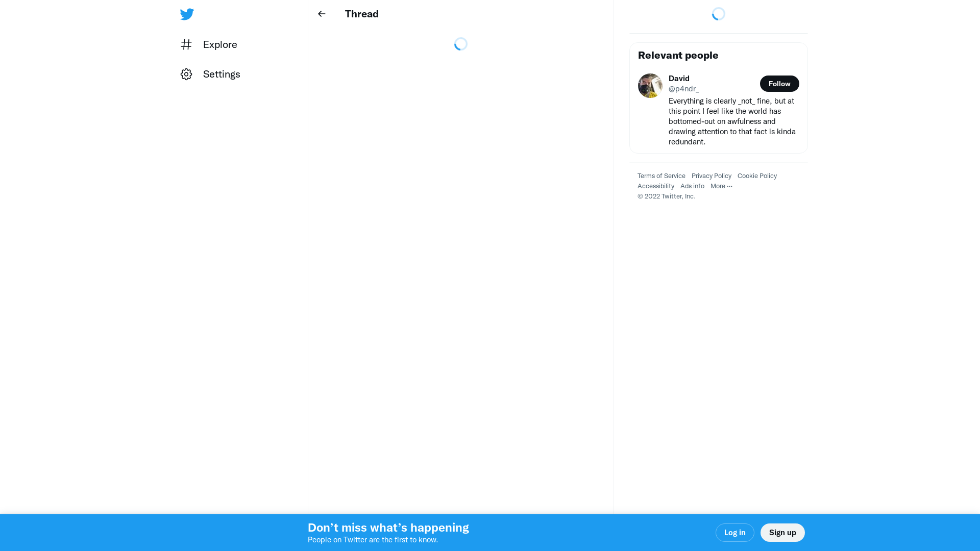Click David's display name
This screenshot has height=551, width=980.
coord(679,79)
